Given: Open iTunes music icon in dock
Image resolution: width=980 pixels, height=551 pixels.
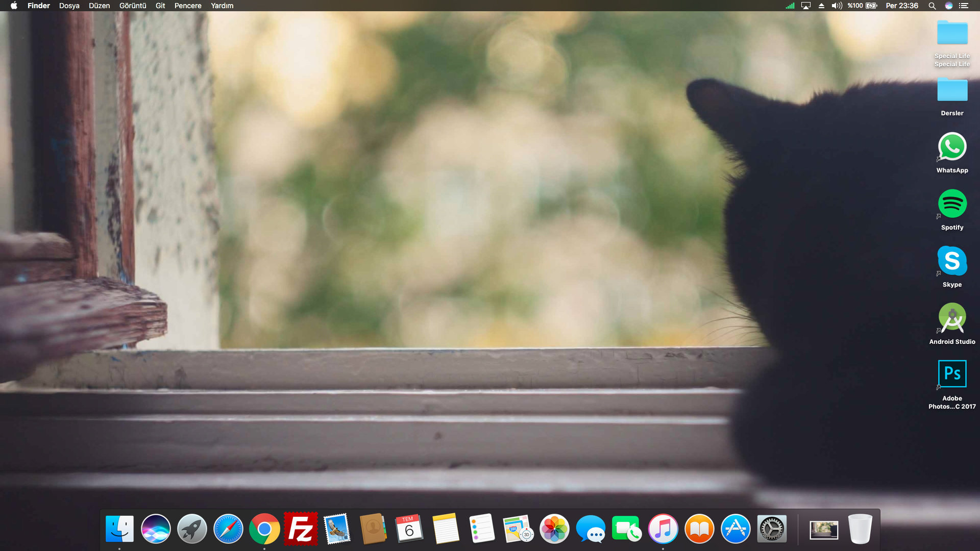Looking at the screenshot, I should pyautogui.click(x=663, y=529).
